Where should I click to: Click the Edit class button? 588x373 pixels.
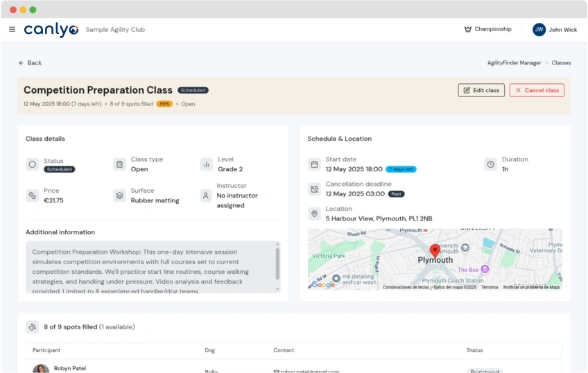[481, 90]
